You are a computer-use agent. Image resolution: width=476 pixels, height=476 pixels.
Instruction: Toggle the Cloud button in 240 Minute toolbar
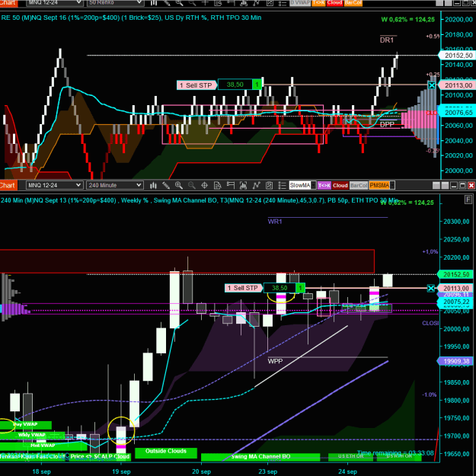coord(340,185)
